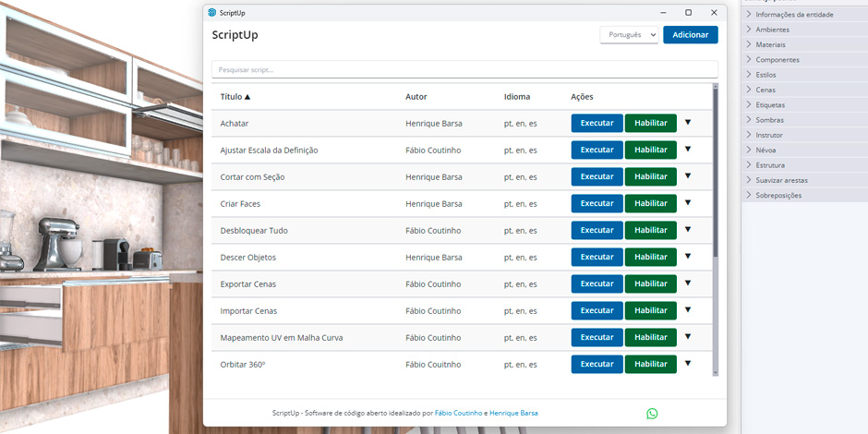Sort the list by Título column
The image size is (868, 434).
pyautogui.click(x=235, y=97)
